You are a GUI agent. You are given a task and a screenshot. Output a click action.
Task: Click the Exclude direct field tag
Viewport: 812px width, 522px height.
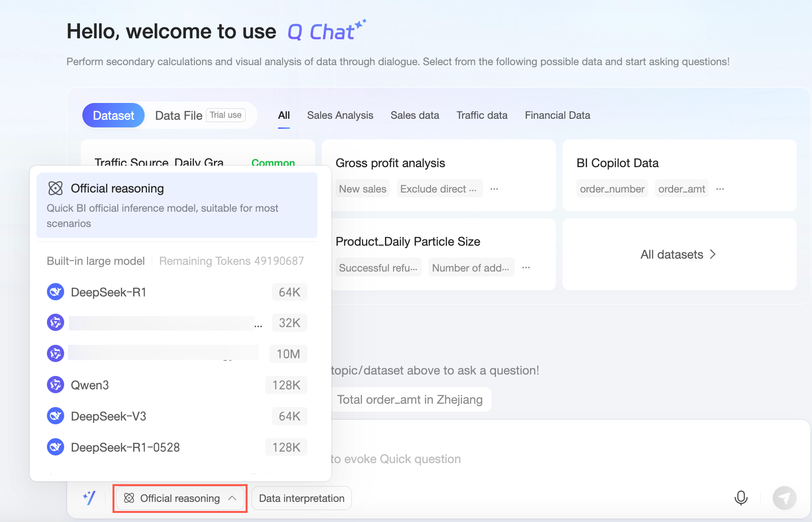coord(439,189)
